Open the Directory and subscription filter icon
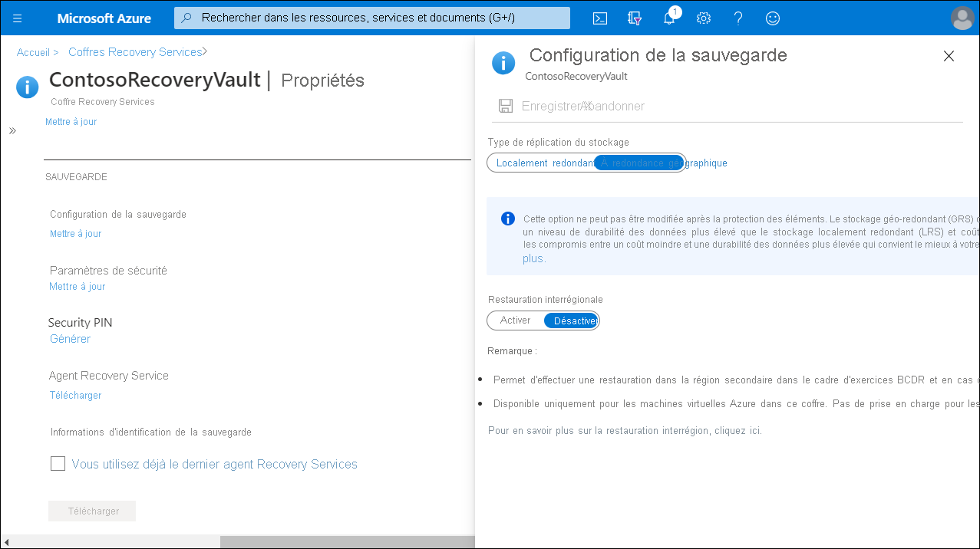The image size is (980, 549). pyautogui.click(x=635, y=18)
